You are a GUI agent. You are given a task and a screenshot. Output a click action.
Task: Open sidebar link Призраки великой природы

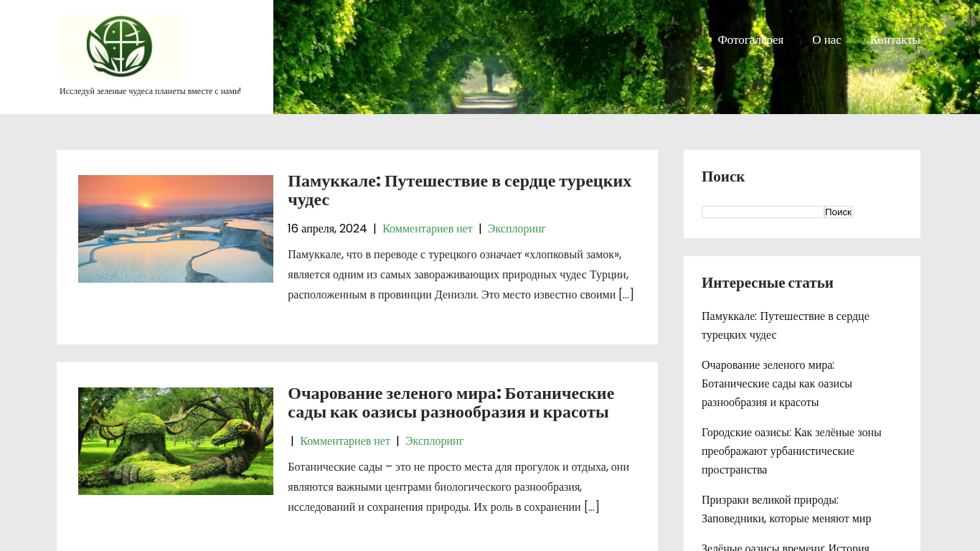tap(786, 509)
